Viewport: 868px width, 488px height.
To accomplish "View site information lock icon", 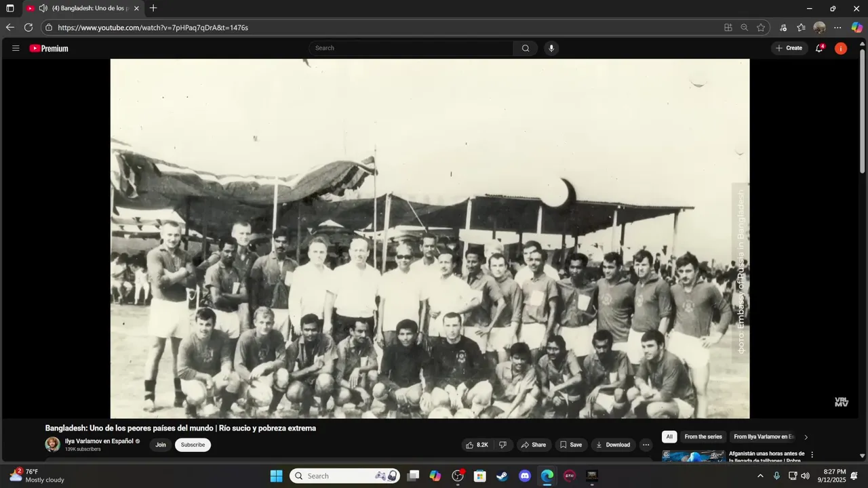I will tap(48, 28).
